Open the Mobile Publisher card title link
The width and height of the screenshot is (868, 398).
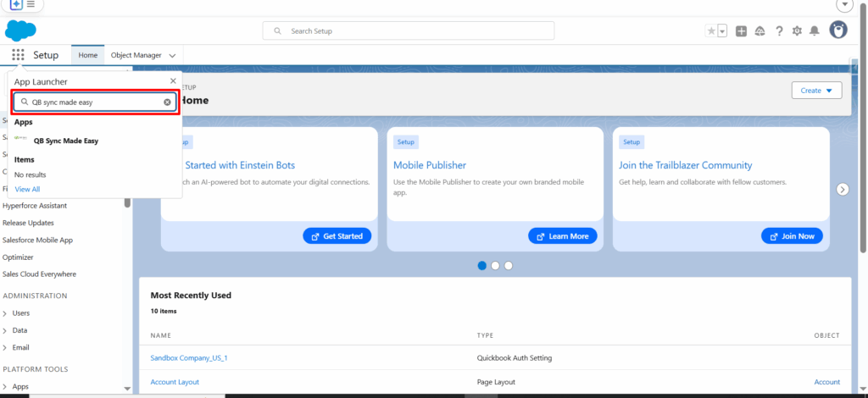click(x=430, y=165)
